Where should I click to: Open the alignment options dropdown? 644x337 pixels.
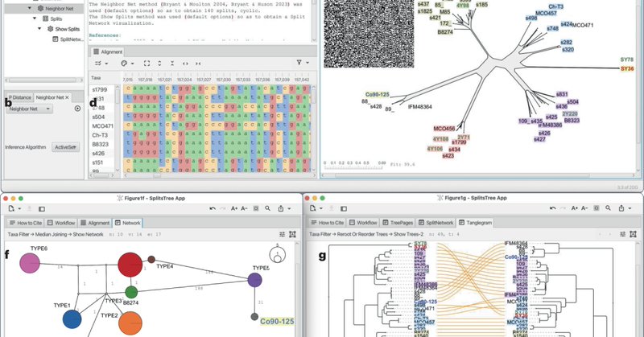click(101, 64)
